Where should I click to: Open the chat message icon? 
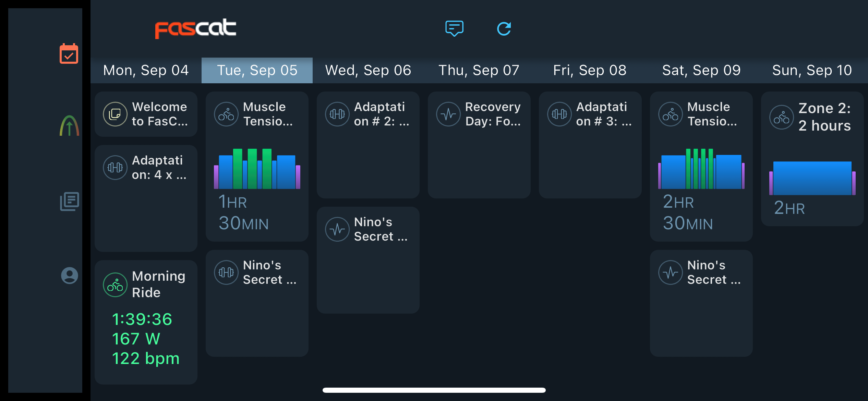pos(454,28)
